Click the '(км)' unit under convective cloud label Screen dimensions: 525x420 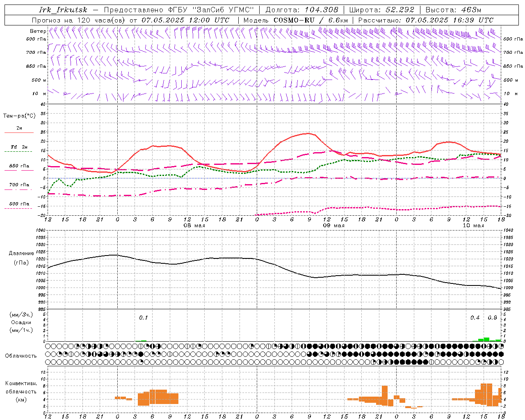(x=21, y=400)
